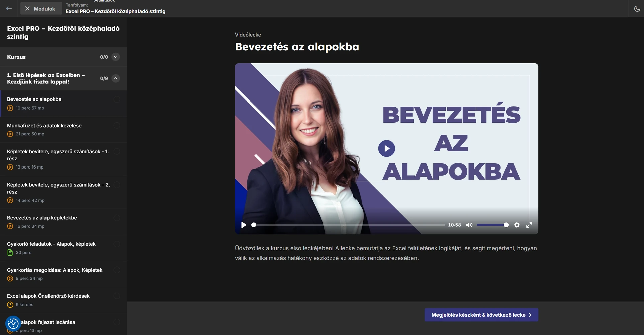Open lesson Bevezetés az alap képletekbe

[x=64, y=222]
